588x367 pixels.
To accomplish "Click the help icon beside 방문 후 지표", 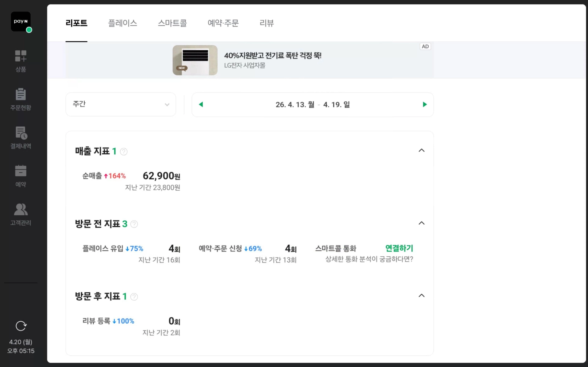I will 134,297.
